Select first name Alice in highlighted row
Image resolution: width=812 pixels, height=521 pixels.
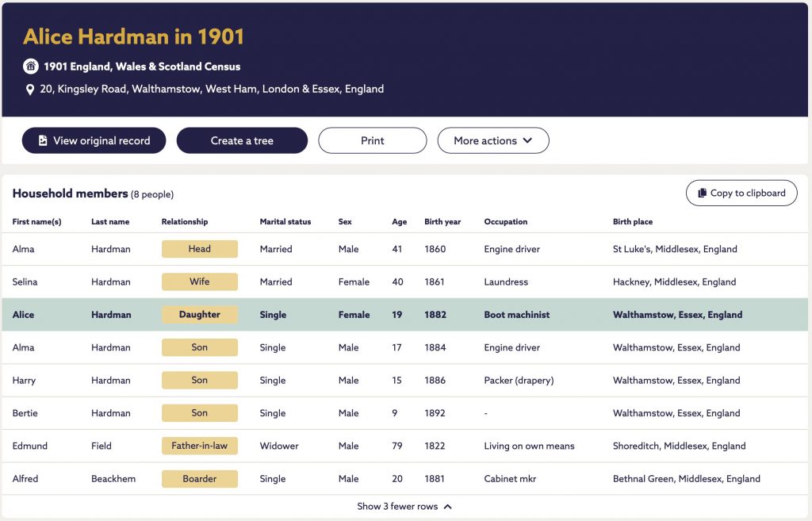point(23,314)
